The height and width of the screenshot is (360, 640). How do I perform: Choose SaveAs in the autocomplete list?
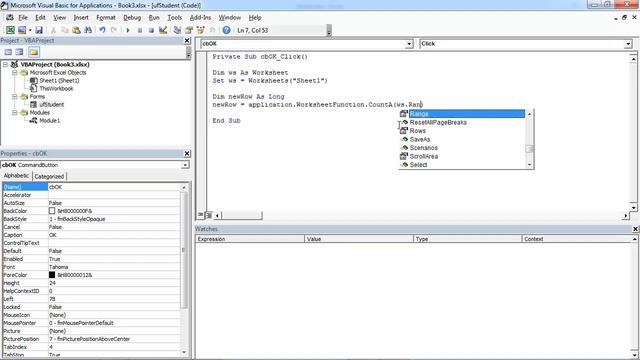[x=462, y=139]
